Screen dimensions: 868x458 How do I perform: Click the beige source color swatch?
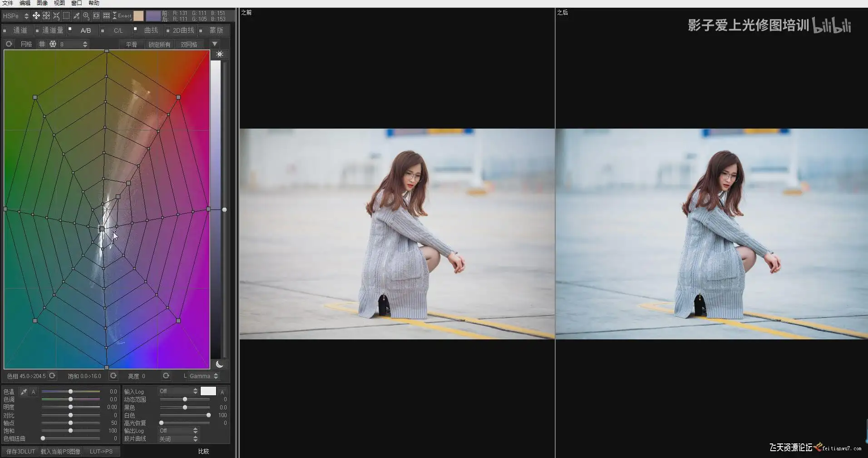pos(138,16)
